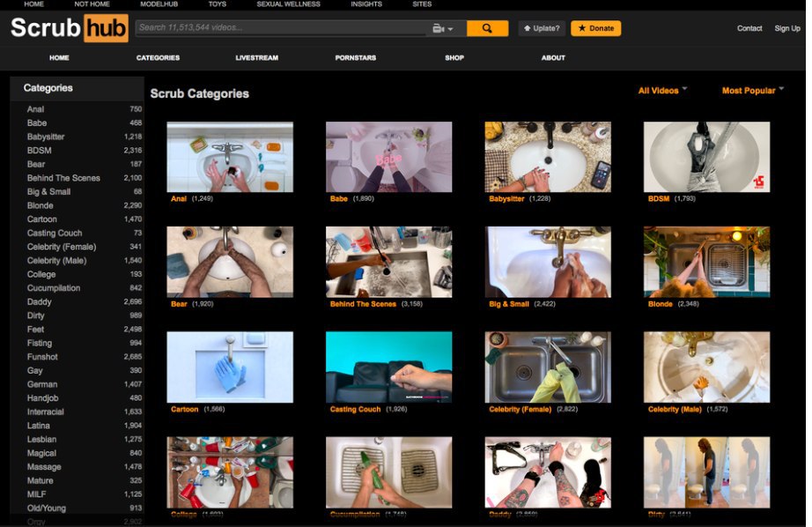Click the Babysitter caption link
Image resolution: width=812 pixels, height=527 pixels.
506,199
